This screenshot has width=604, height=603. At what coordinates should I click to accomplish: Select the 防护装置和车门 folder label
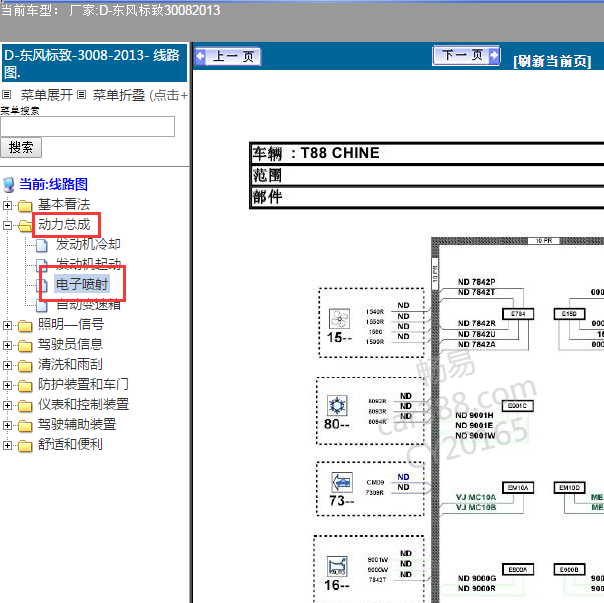coord(83,385)
